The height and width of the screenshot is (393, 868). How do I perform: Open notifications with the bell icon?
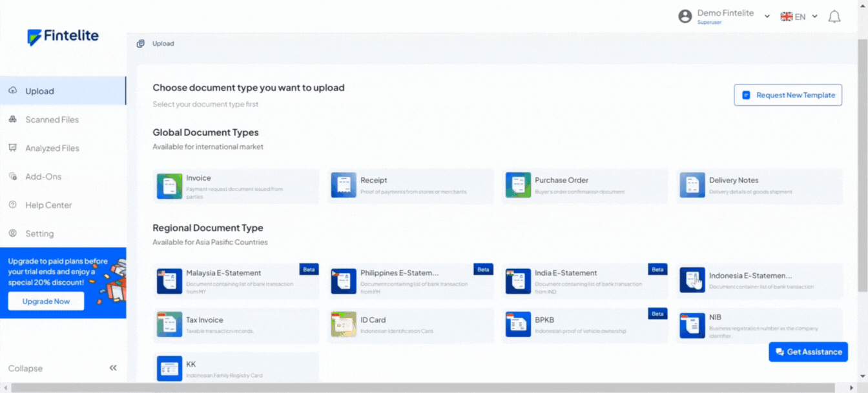tap(834, 17)
